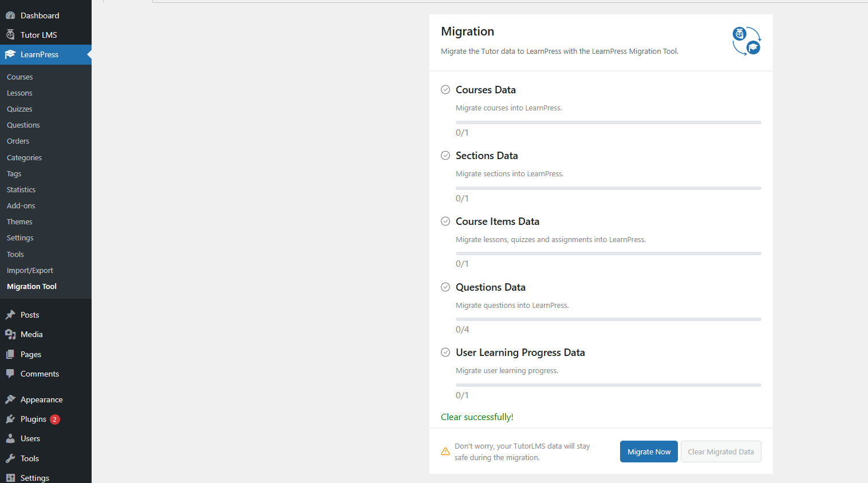Click 'Migrate questions into LearnPress.' text
The width and height of the screenshot is (868, 483).
tap(512, 305)
